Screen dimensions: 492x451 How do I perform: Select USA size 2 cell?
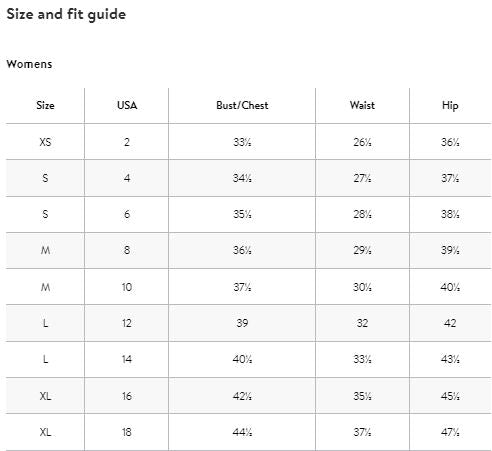click(x=127, y=142)
